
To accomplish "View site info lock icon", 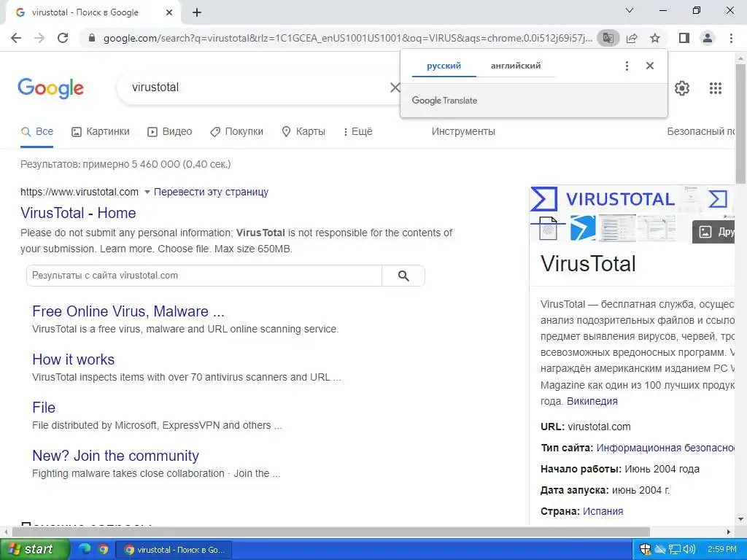I will [x=92, y=38].
